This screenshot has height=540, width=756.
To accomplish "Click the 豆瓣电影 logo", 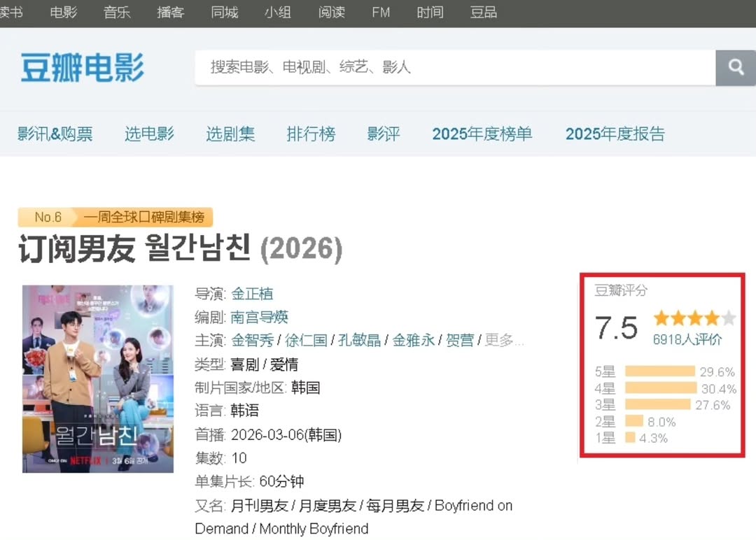I will coord(82,68).
